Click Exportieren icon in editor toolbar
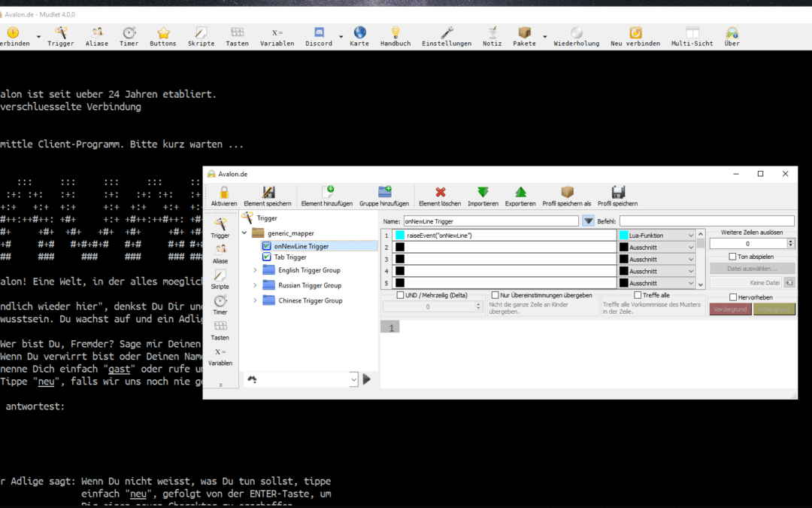 click(x=520, y=196)
